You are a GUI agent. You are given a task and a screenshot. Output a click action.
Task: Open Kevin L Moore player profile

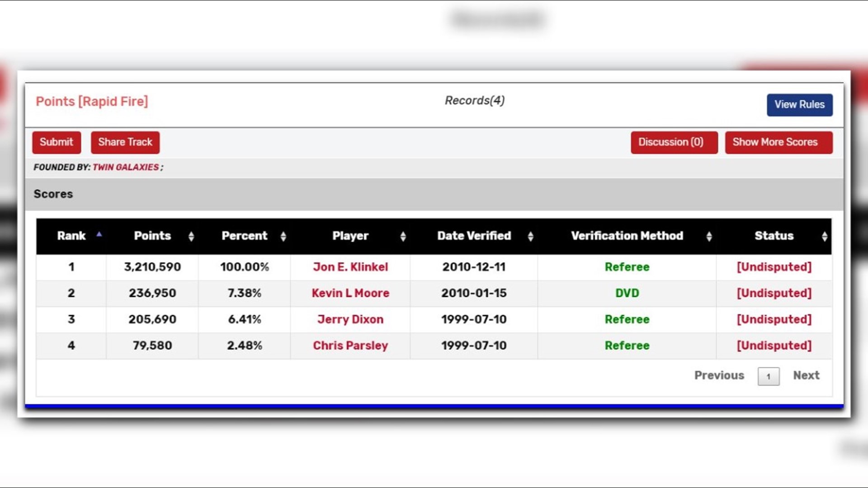click(x=350, y=293)
